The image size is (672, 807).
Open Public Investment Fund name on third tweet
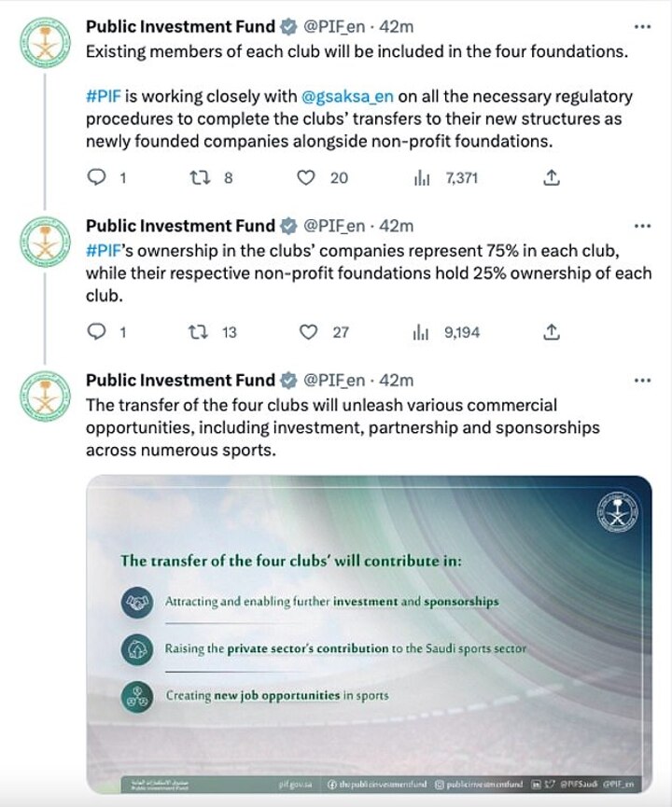click(x=180, y=380)
